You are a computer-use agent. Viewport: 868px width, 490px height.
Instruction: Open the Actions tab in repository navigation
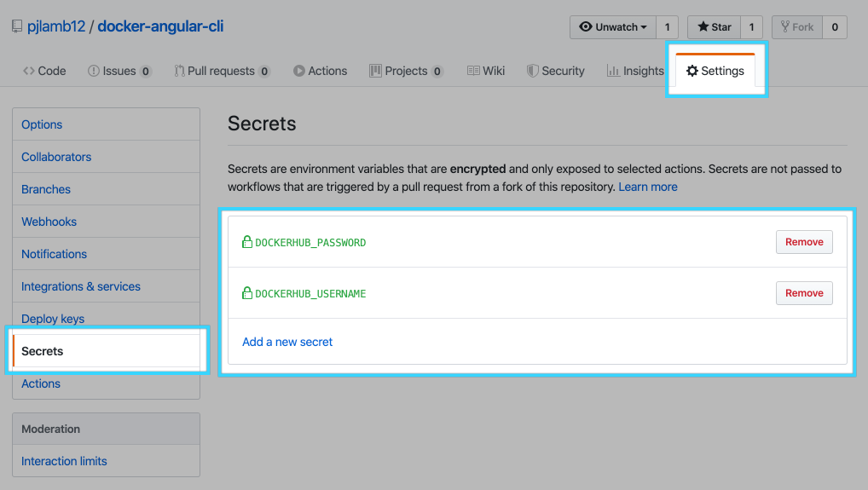tap(321, 71)
